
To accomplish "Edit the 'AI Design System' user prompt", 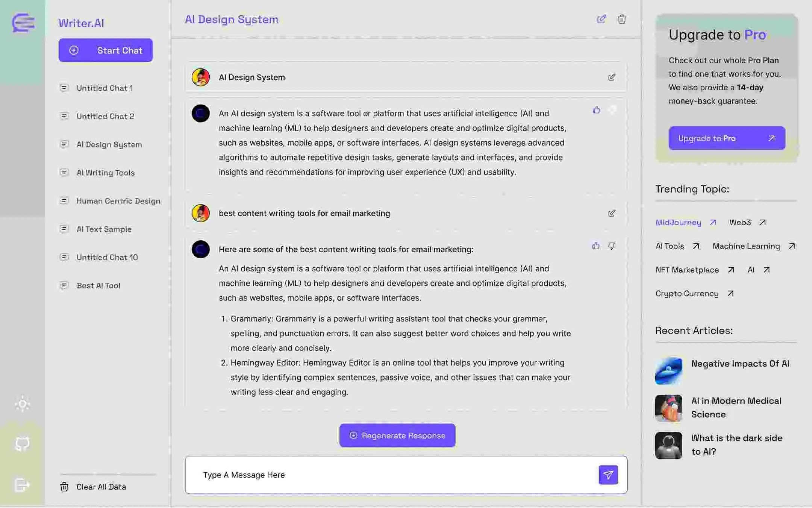I will [x=612, y=77].
